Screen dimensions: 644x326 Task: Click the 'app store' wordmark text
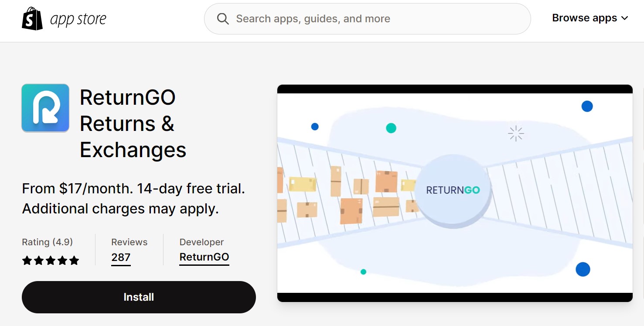[x=78, y=19]
